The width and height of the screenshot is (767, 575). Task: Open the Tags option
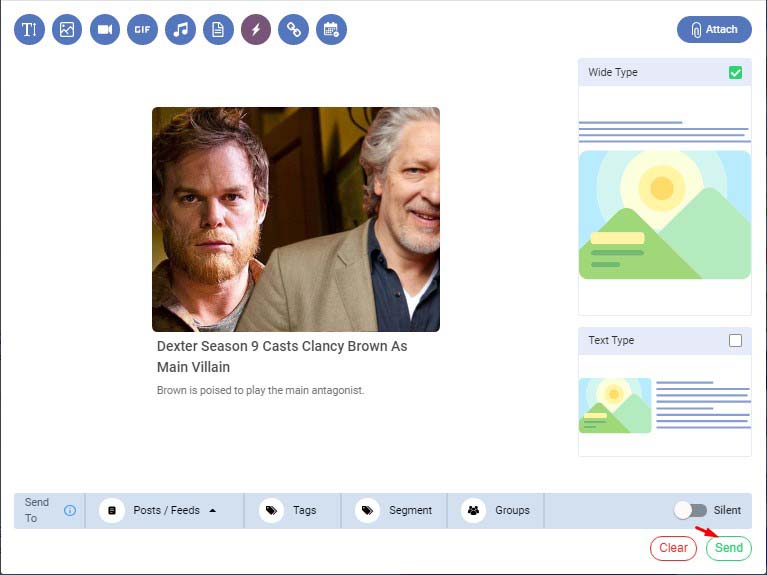coord(293,510)
